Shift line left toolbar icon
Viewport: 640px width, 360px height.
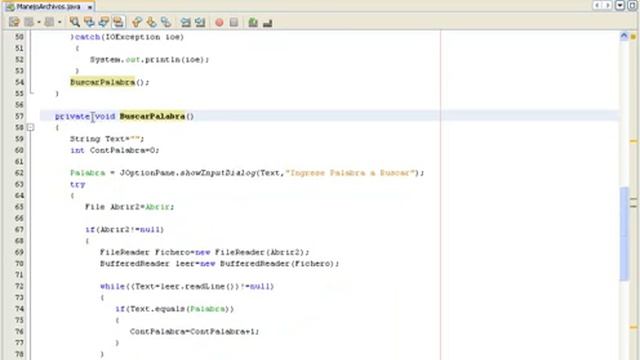point(186,22)
